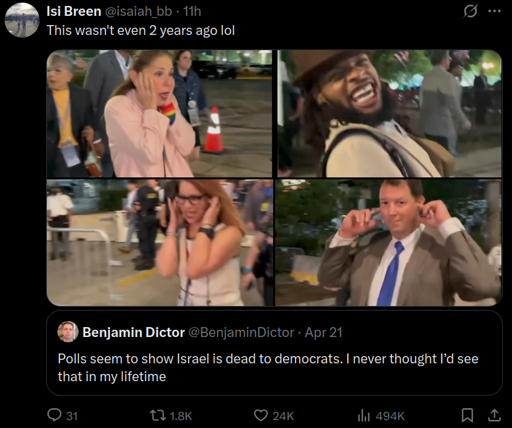Viewport: 512px width, 428px height.
Task: Open photo of man in blue tie
Action: 388,243
